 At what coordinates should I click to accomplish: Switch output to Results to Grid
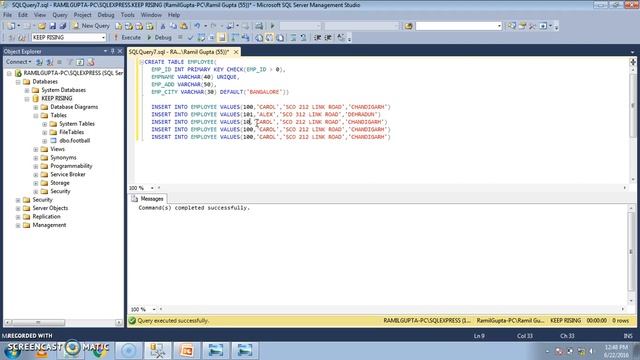pyautogui.click(x=269, y=37)
